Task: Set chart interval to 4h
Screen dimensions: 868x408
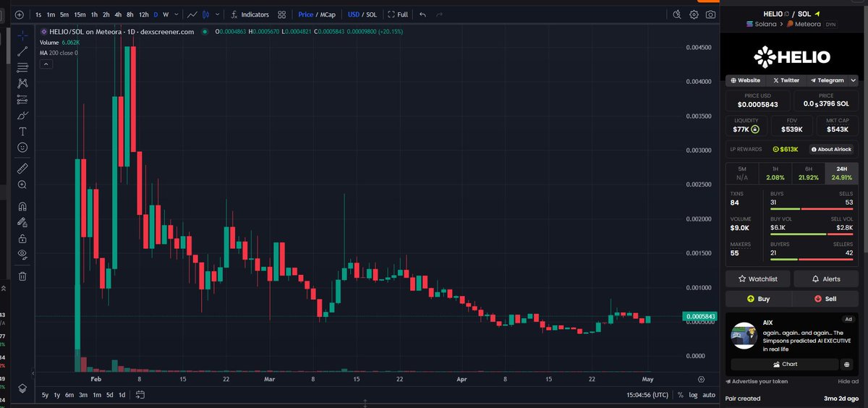Action: click(118, 14)
